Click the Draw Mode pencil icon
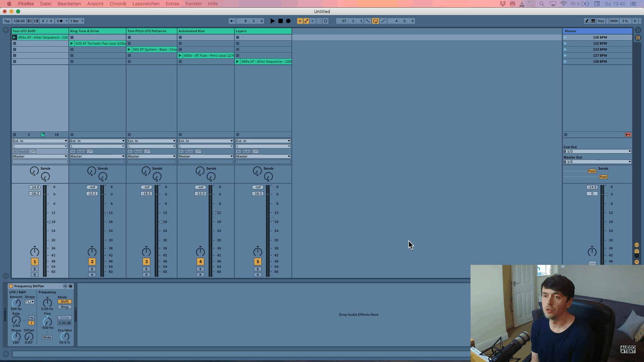 click(x=587, y=21)
